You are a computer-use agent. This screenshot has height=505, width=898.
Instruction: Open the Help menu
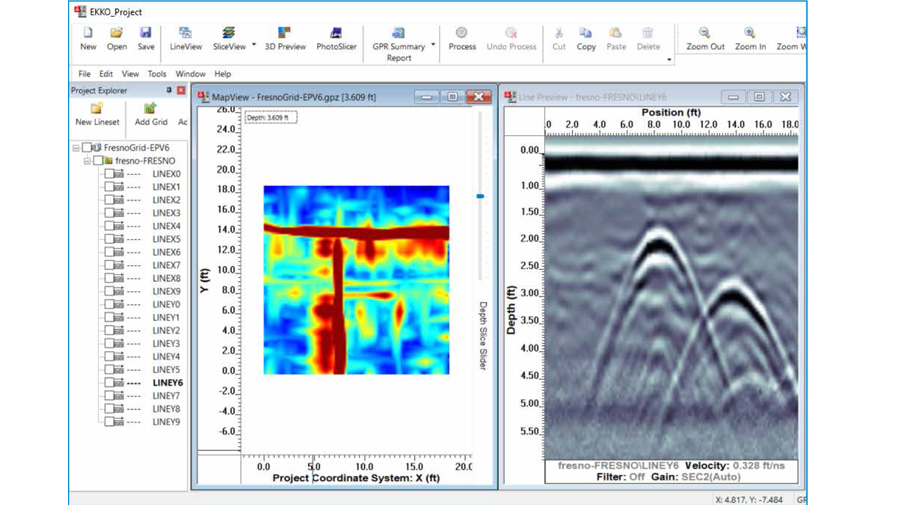(222, 74)
